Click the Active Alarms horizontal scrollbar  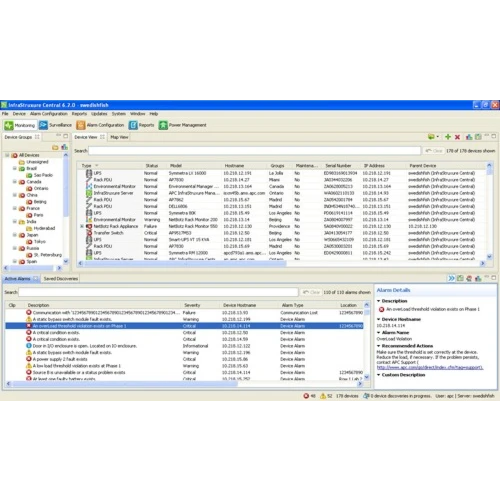[x=125, y=384]
